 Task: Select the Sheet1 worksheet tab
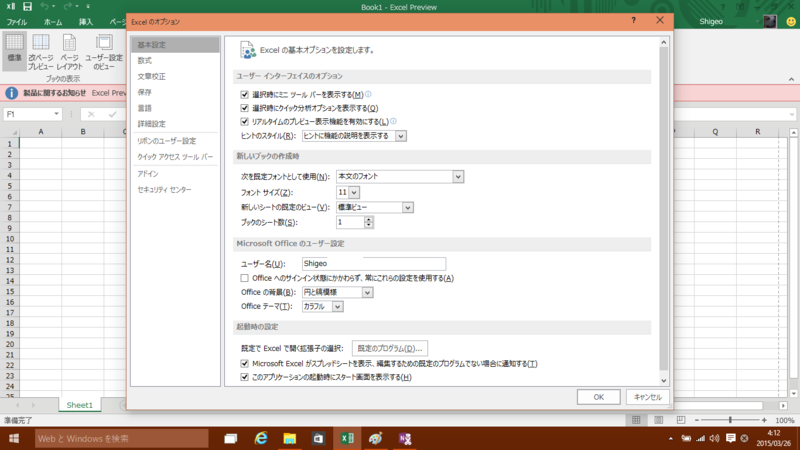point(80,405)
